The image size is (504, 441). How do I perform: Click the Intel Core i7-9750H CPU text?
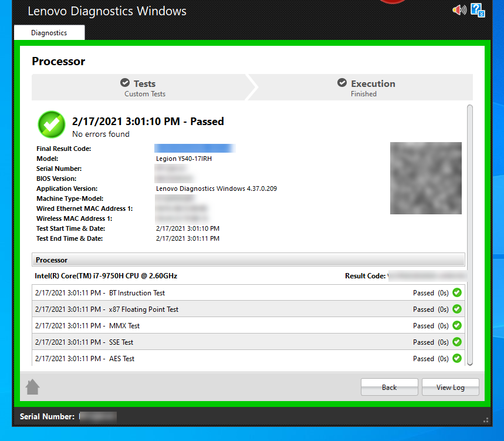click(x=106, y=275)
